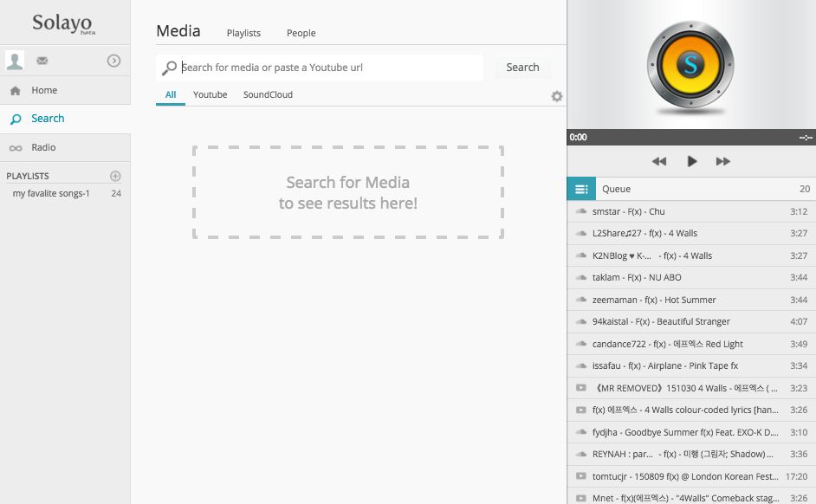Screen dimensions: 816x504
Task: Play REYNAH Shadow track
Action: [691, 455]
